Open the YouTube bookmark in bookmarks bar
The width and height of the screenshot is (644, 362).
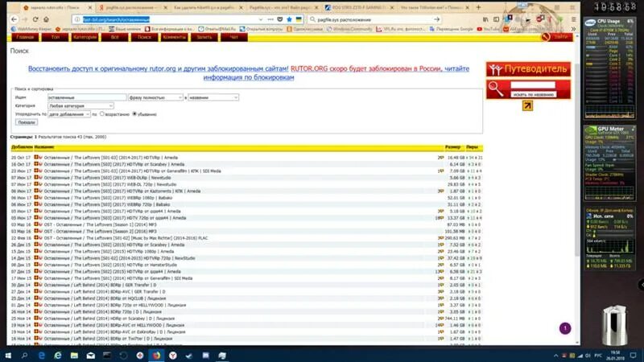pyautogui.click(x=488, y=29)
